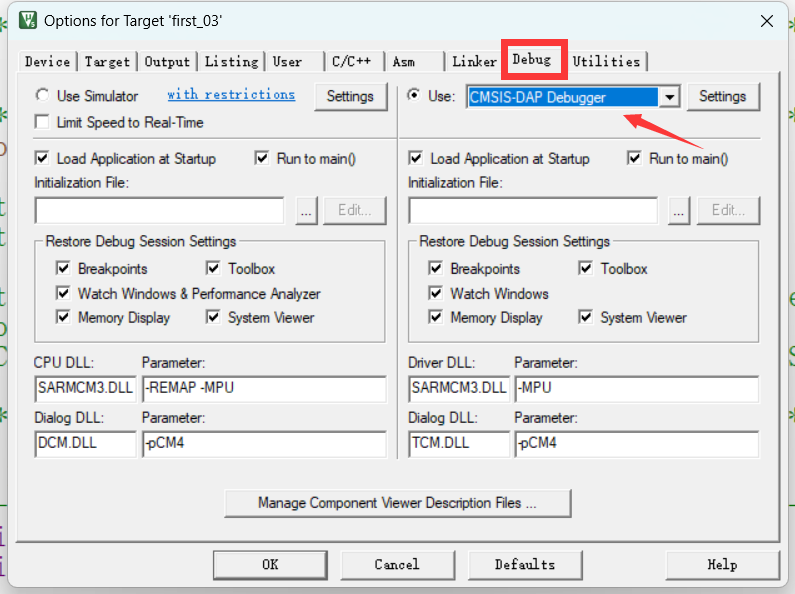Browse for simulator initialization file
Image resolution: width=795 pixels, height=594 pixels.
click(306, 210)
